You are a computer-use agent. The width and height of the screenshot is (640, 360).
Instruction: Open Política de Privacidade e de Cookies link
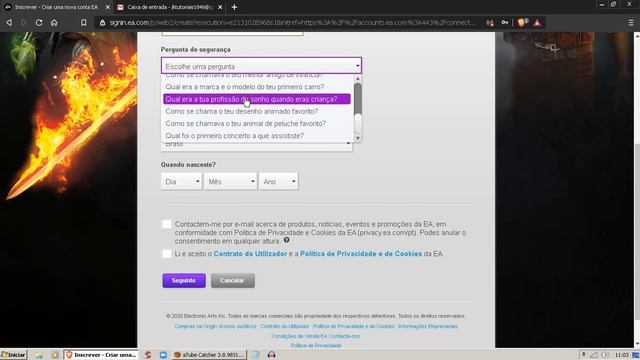(361, 253)
